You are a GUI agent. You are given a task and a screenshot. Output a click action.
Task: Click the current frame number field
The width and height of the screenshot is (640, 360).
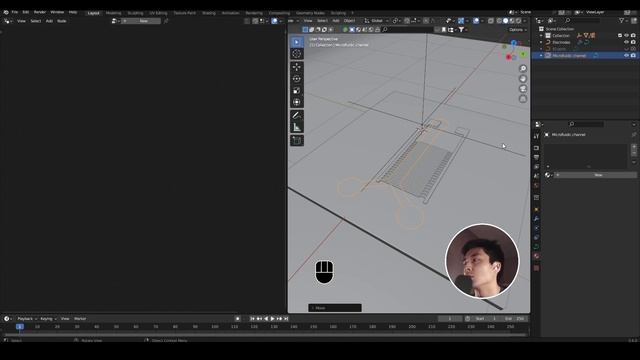click(x=450, y=319)
